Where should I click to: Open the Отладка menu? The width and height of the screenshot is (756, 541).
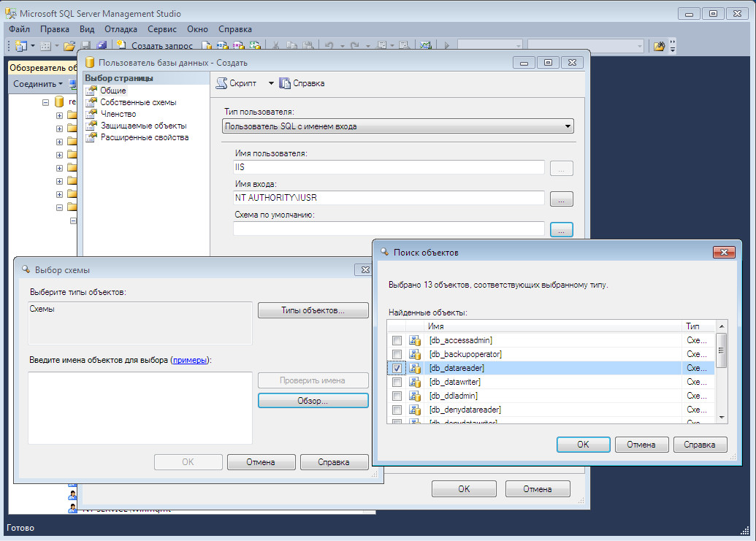[121, 29]
